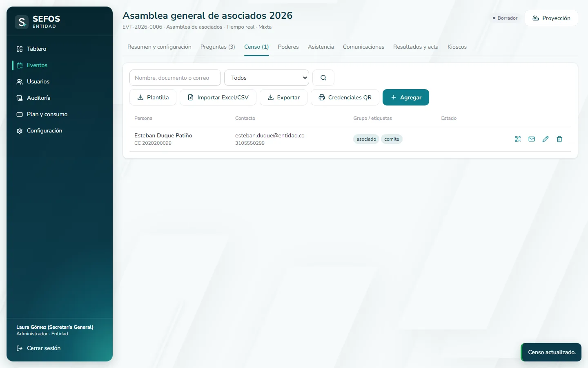
Task: Switch to Resumen y configuración tab
Action: point(159,47)
